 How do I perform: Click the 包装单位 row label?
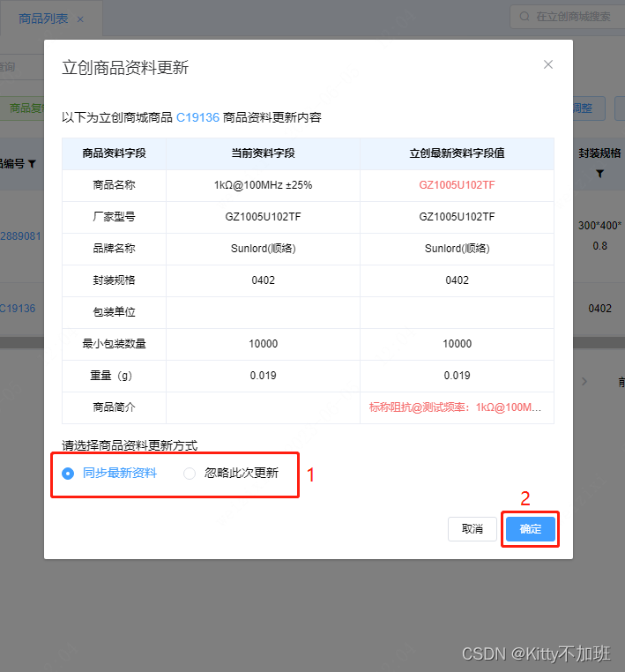pyautogui.click(x=114, y=312)
